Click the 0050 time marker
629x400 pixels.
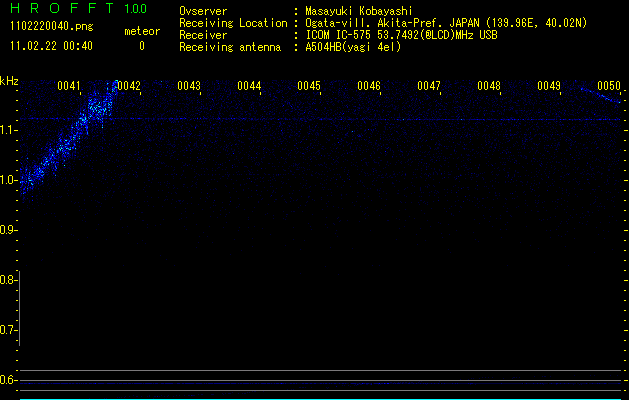[x=609, y=86]
